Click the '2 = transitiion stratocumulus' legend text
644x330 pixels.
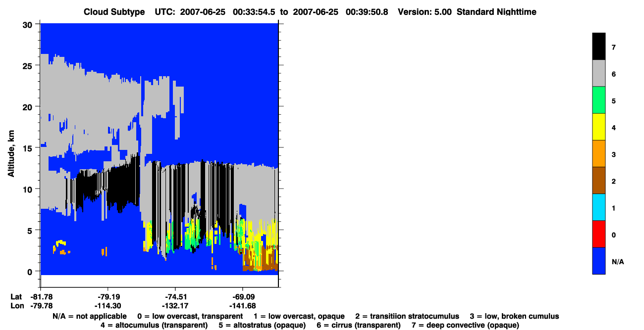tap(407, 316)
